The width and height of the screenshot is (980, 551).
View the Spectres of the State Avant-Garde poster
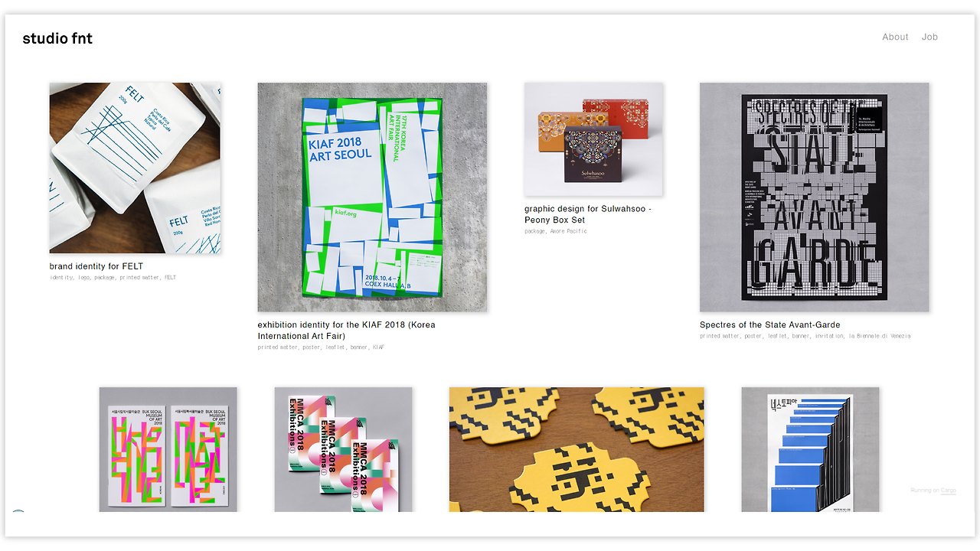(814, 197)
